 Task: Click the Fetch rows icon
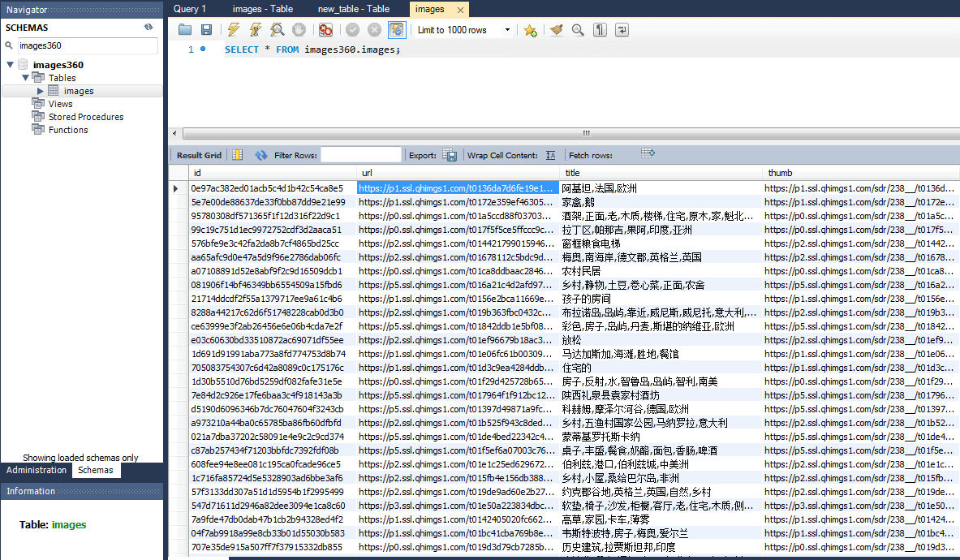[648, 153]
